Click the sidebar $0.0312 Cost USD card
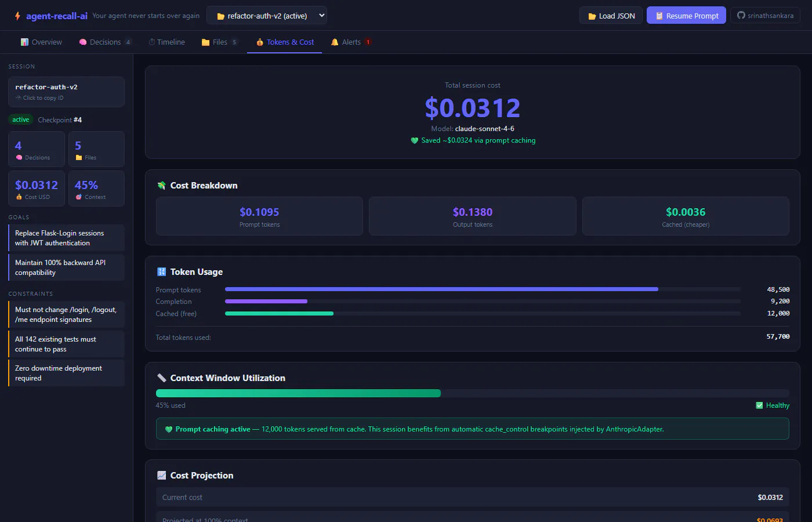Image resolution: width=812 pixels, height=522 pixels. click(37, 188)
